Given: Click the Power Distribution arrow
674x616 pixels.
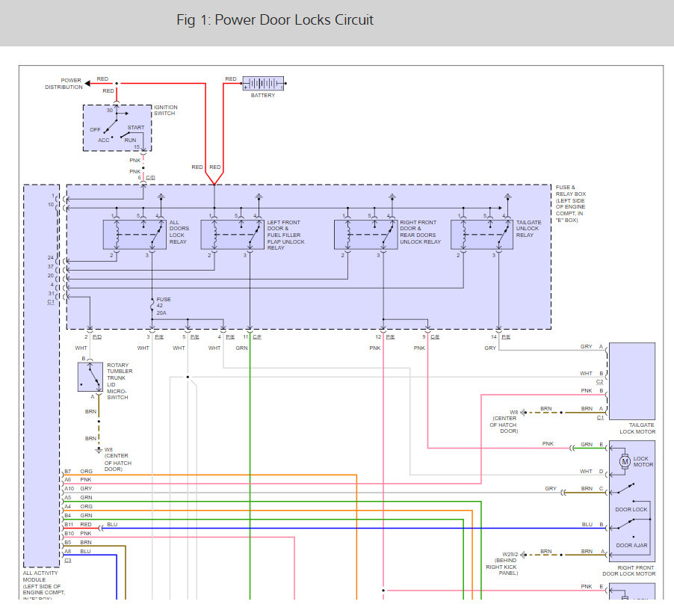Looking at the screenshot, I should pyautogui.click(x=90, y=82).
